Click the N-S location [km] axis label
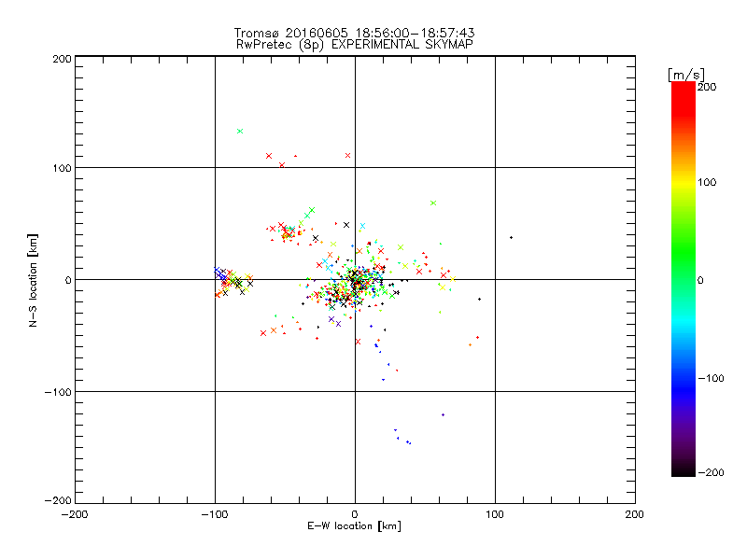Screen dimensions: 747x560 point(33,280)
